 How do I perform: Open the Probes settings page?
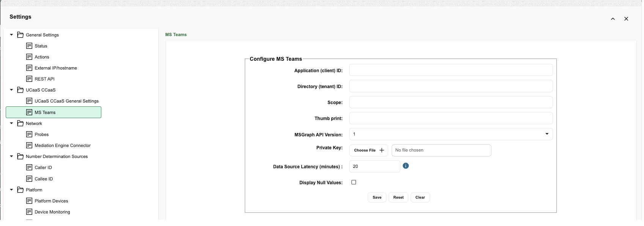click(x=41, y=134)
